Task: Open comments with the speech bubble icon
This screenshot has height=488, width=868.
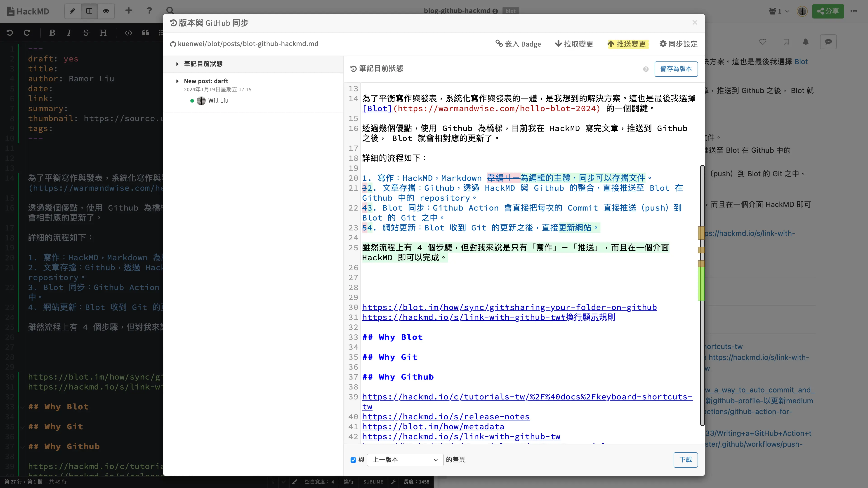Action: click(x=828, y=42)
